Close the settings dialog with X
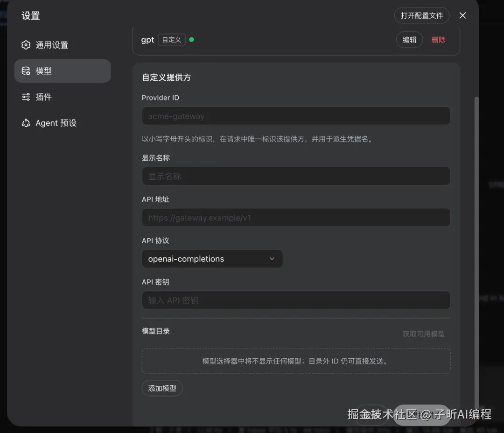Viewport: 504px width, 433px height. 462,15
